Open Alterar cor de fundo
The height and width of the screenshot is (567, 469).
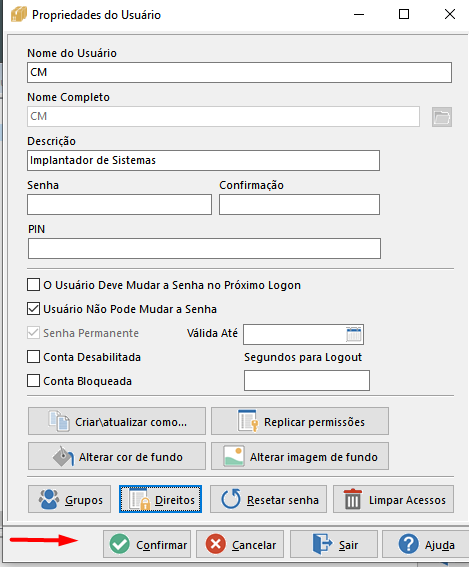coord(117,456)
